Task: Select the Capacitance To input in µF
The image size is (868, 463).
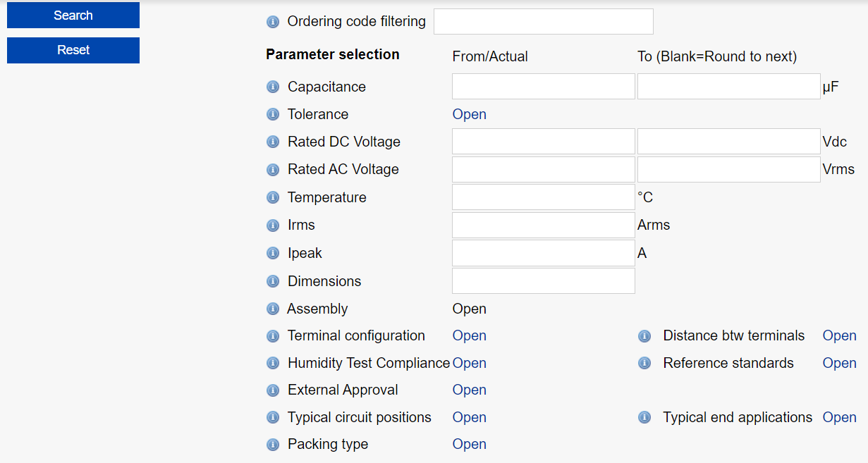Action: pyautogui.click(x=729, y=87)
